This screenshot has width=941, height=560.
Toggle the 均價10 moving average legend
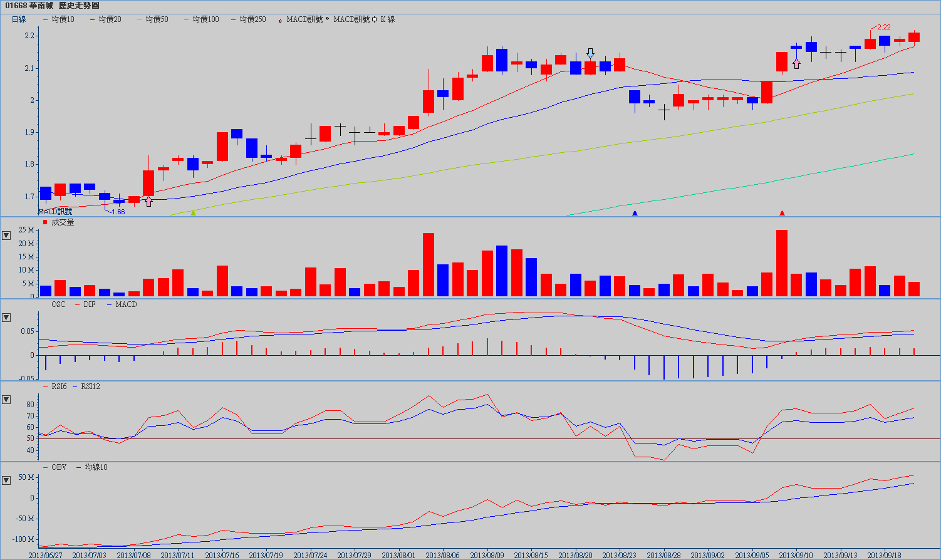click(x=63, y=19)
